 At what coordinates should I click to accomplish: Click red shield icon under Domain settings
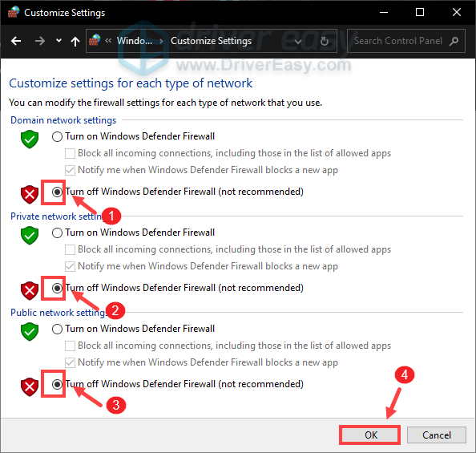click(30, 195)
